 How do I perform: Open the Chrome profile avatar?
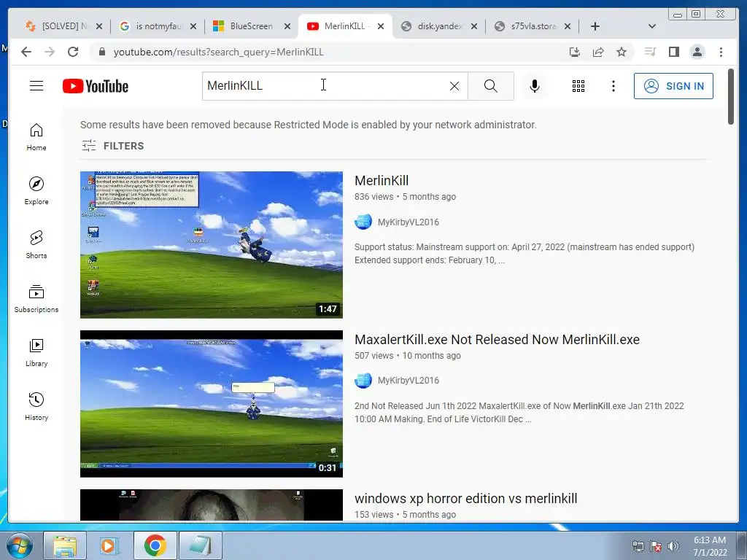[x=697, y=52]
